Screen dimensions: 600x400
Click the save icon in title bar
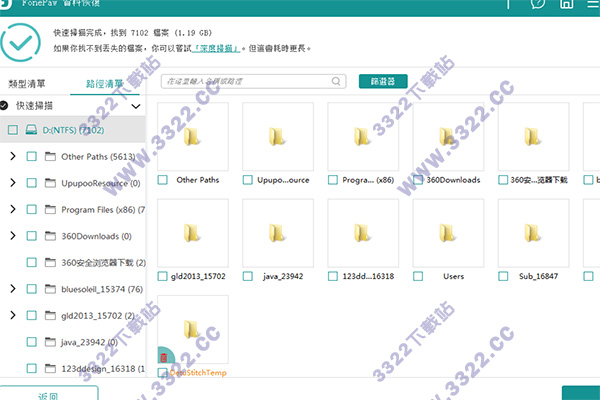(566, 4)
